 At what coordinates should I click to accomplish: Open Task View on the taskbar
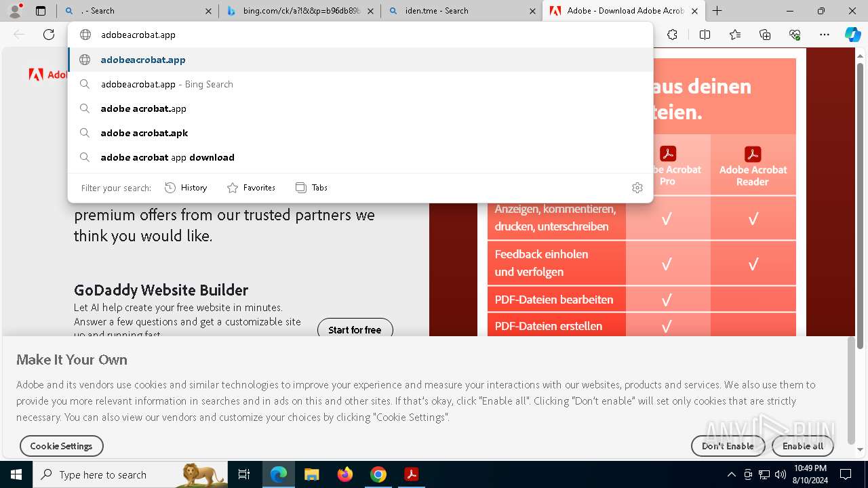point(244,474)
